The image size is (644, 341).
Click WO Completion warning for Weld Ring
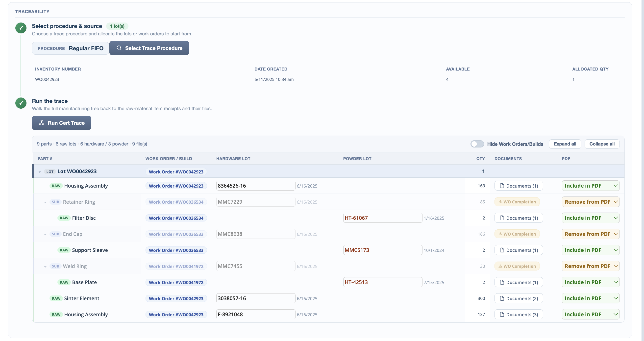pyautogui.click(x=517, y=266)
